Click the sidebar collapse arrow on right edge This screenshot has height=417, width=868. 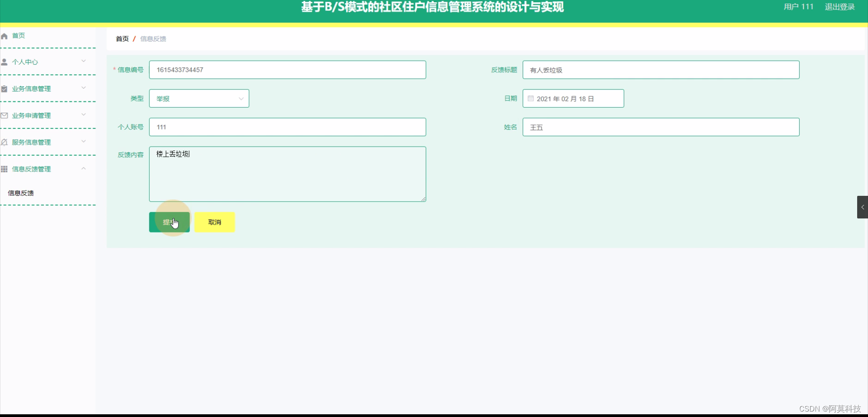click(x=863, y=207)
